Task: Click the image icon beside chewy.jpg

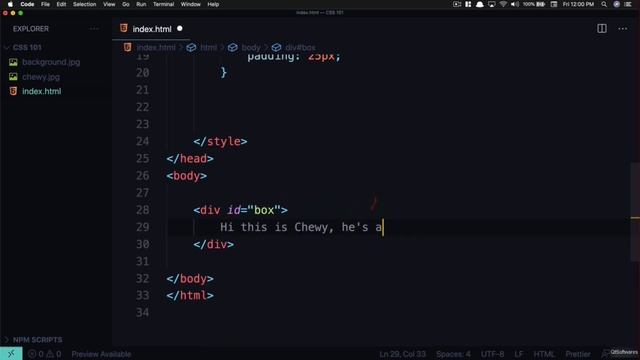Action: [13, 77]
